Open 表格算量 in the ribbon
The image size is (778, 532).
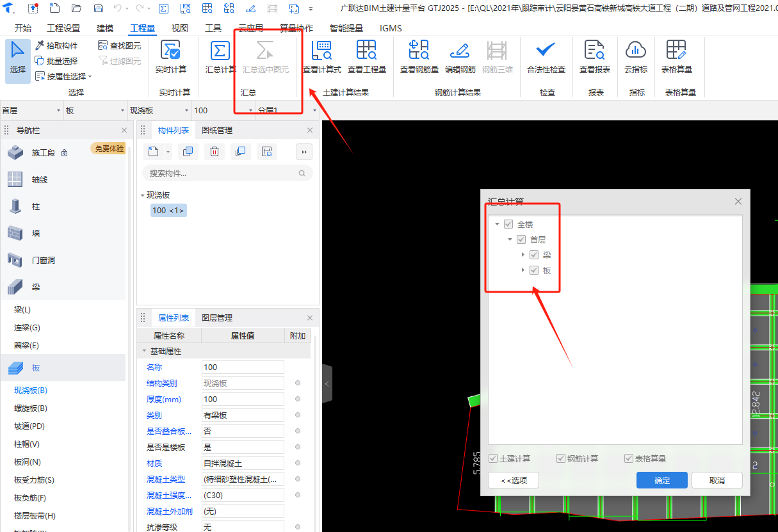click(677, 57)
